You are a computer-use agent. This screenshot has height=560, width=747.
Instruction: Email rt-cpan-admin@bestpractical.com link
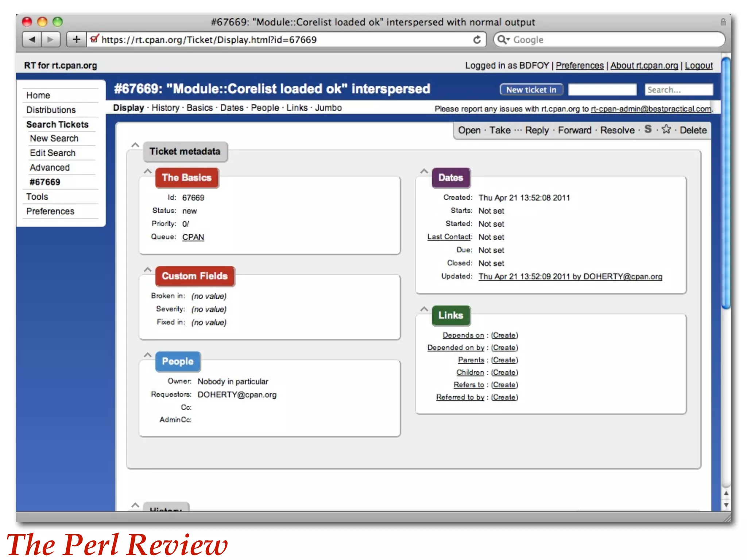(x=651, y=109)
